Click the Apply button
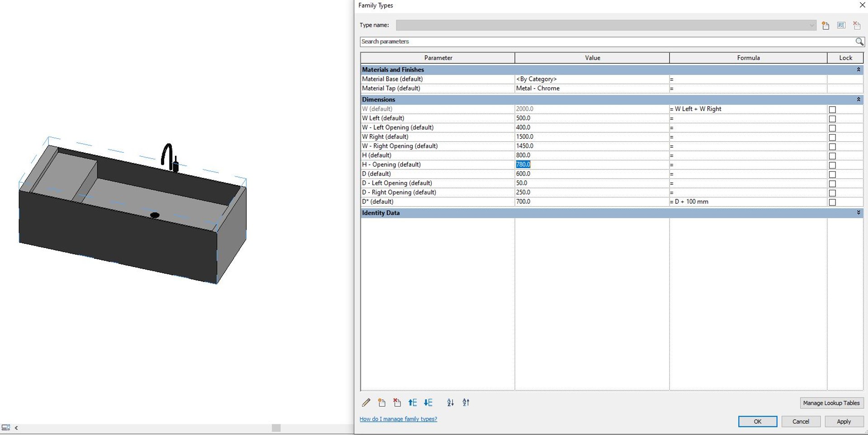 [x=844, y=421]
